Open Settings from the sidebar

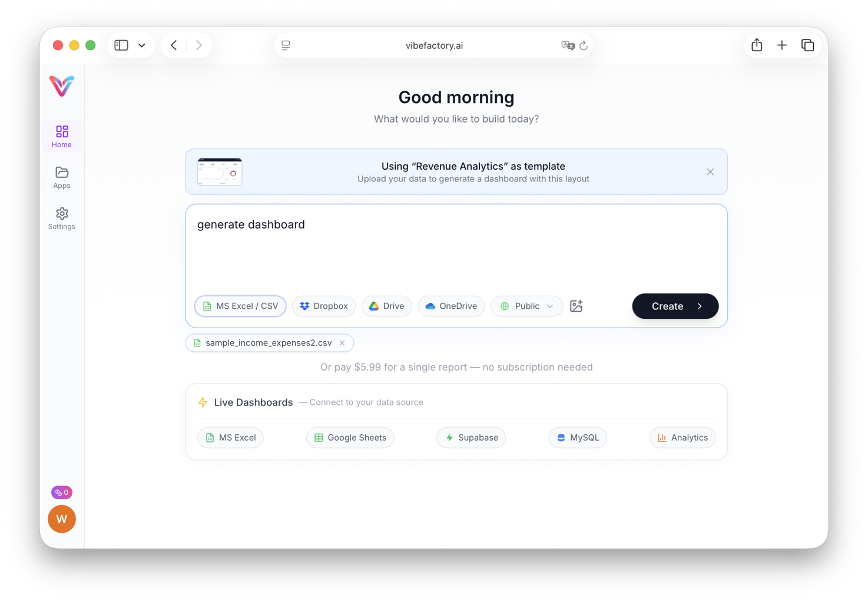point(61,218)
